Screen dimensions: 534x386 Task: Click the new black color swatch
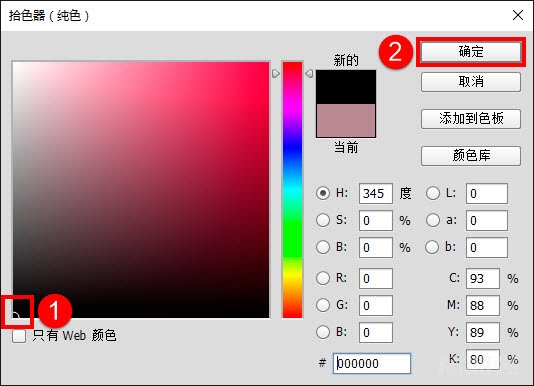(x=346, y=87)
